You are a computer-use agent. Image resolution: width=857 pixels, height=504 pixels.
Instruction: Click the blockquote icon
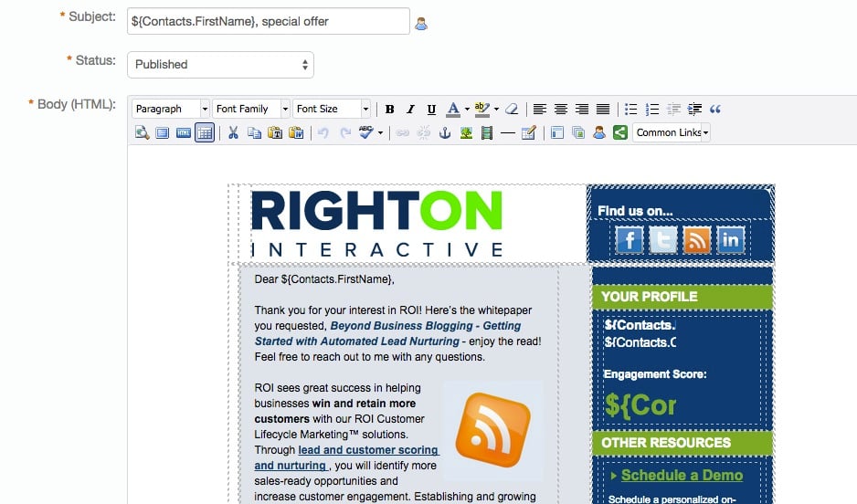715,109
